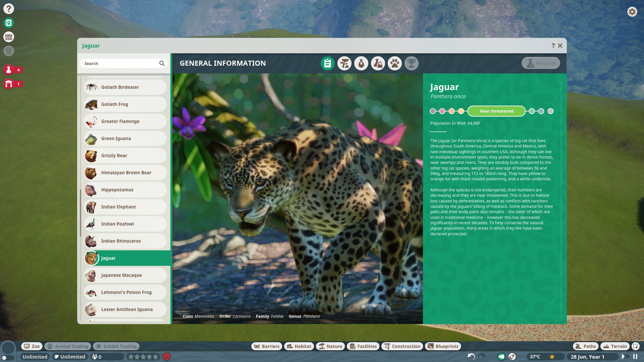Open the Facilities menu
The image size is (644, 362).
click(x=363, y=346)
